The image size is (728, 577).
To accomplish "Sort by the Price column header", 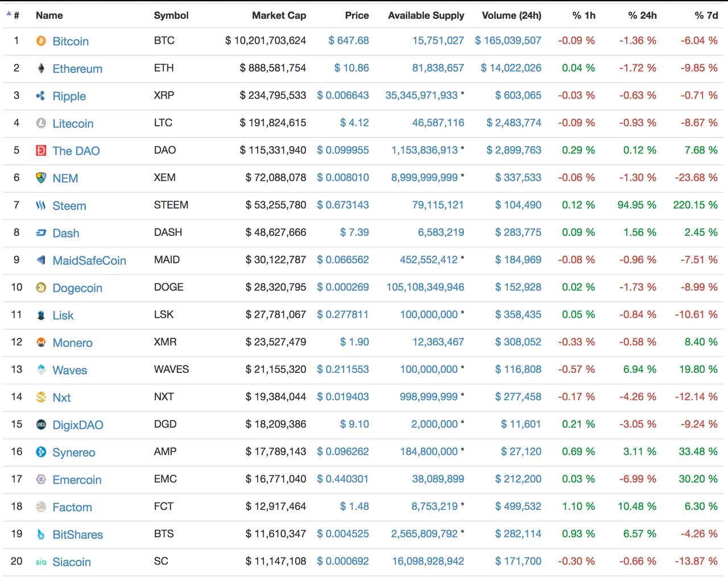I will 357,15.
